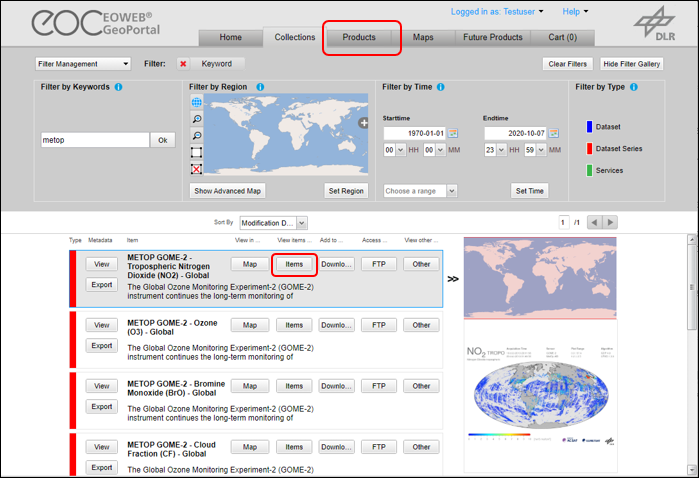Go to next results page arrow

click(610, 222)
